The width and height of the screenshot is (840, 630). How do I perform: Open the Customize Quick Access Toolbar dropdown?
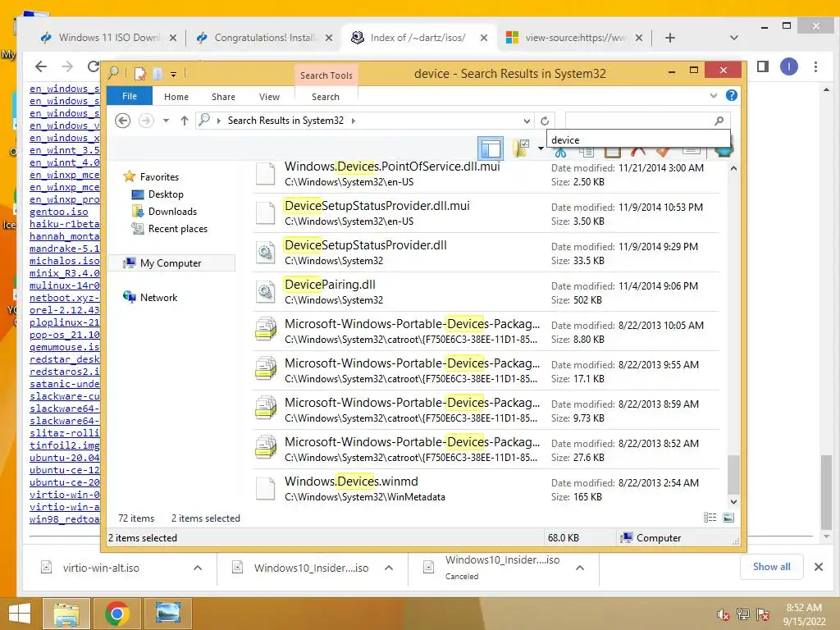click(x=174, y=75)
